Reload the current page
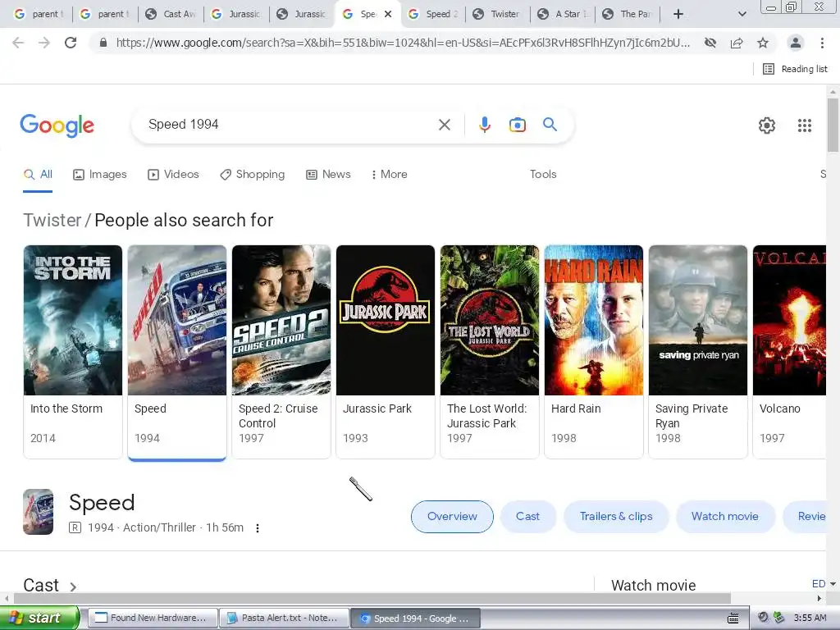The width and height of the screenshot is (840, 630). coord(71,43)
